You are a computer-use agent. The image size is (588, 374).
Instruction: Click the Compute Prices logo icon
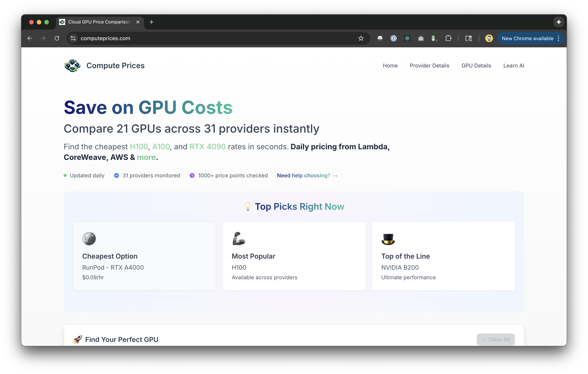tap(72, 66)
